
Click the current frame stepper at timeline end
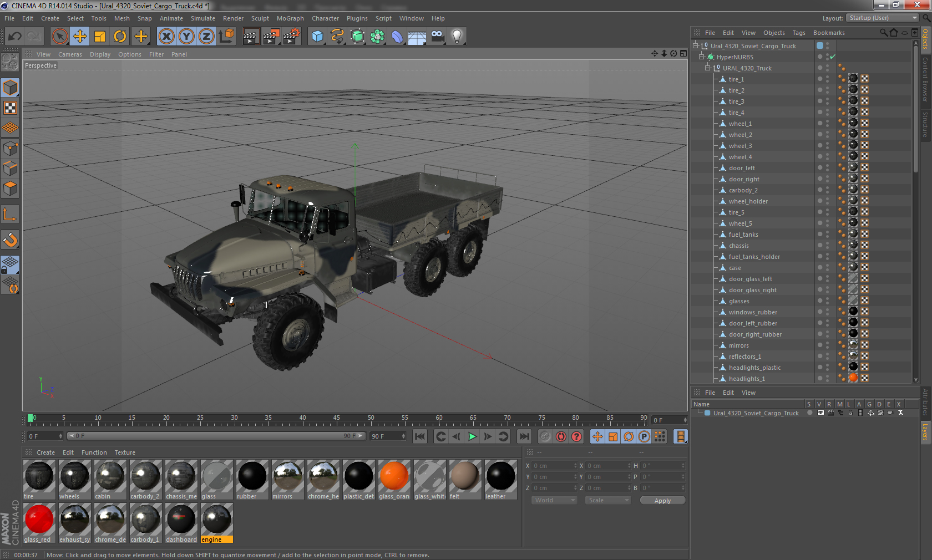[685, 420]
